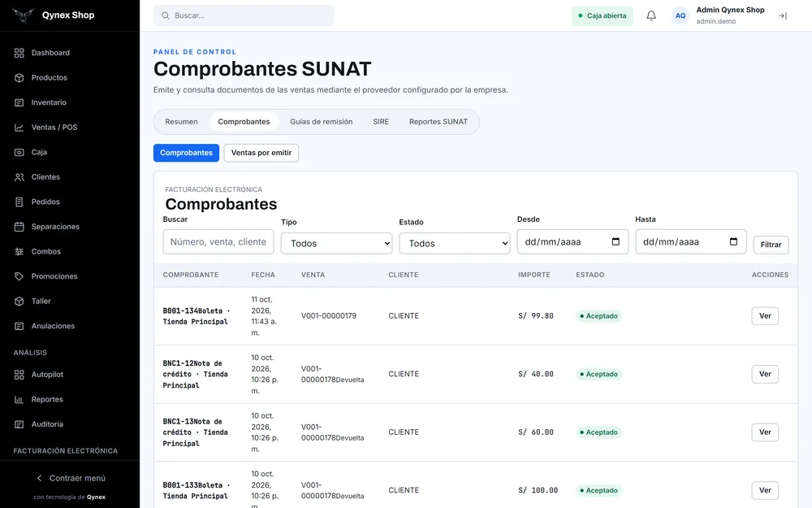Click the notifications bell icon
This screenshot has width=812, height=508.
pos(651,15)
